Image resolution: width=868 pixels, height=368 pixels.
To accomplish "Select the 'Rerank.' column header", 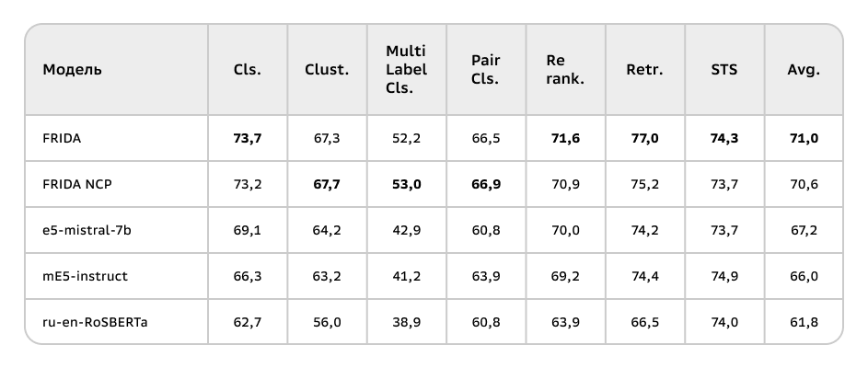I will (565, 69).
